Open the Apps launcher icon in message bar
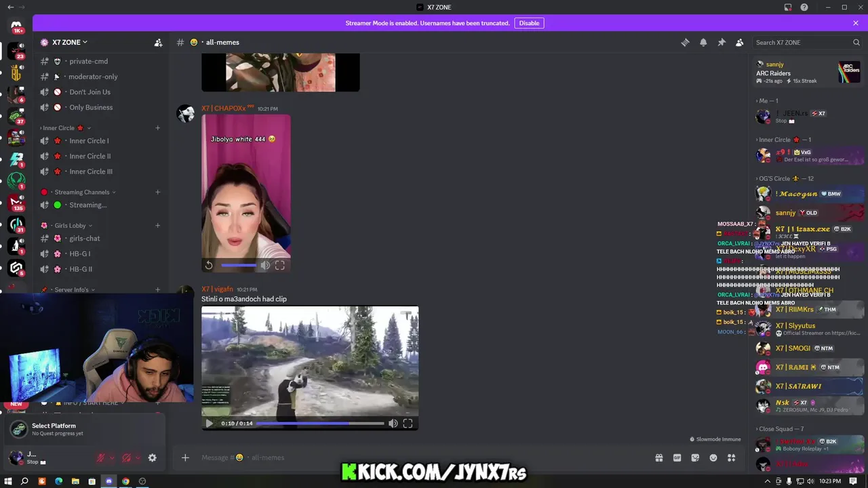Image resolution: width=868 pixels, height=488 pixels. (731, 457)
